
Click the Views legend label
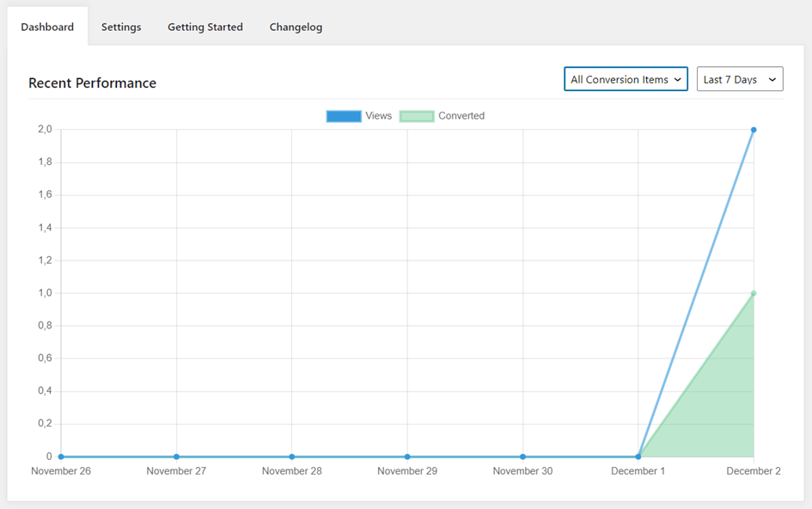378,116
